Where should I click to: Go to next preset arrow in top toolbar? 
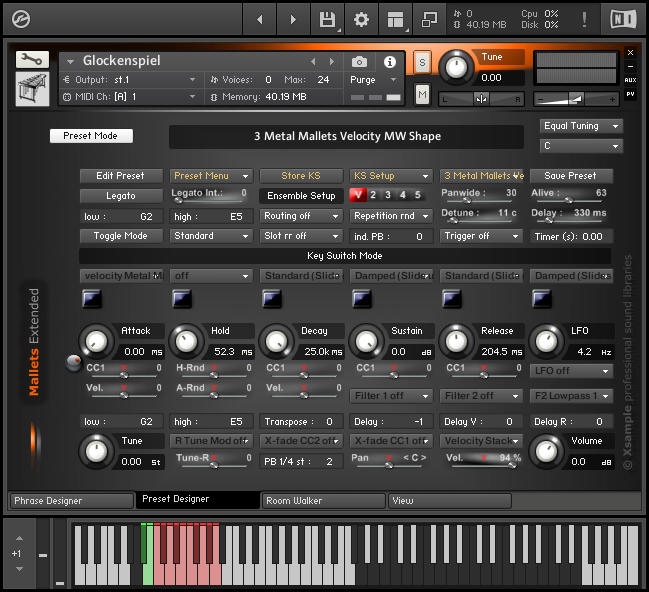293,19
